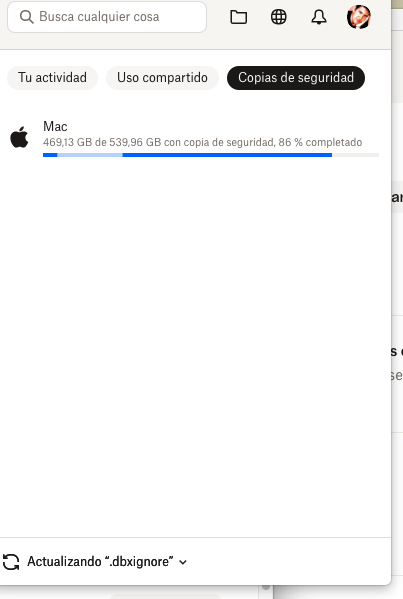Focus the 'Busca cualquier cosa' search field
The width and height of the screenshot is (403, 599).
tap(107, 17)
